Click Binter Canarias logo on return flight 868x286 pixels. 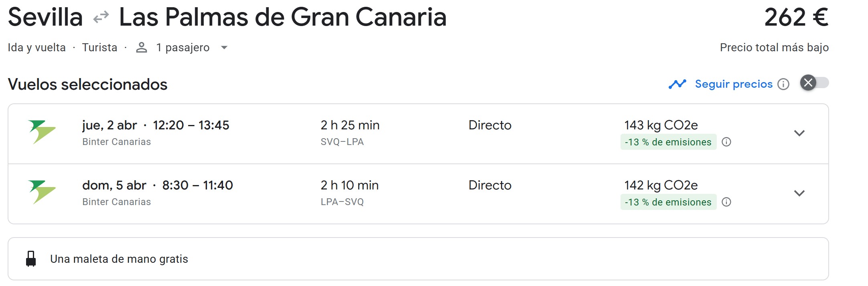click(x=42, y=192)
